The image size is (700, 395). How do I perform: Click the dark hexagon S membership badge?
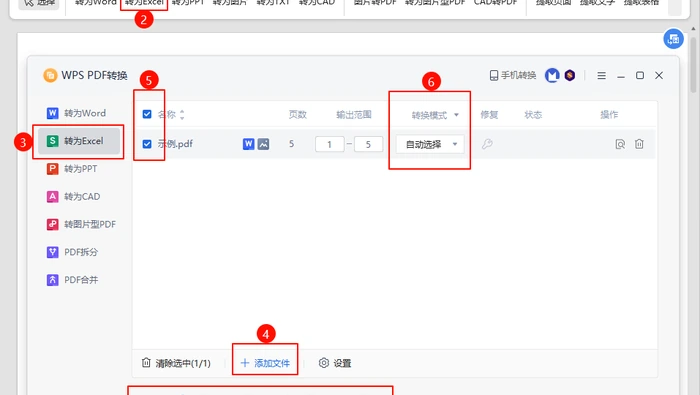[x=570, y=75]
